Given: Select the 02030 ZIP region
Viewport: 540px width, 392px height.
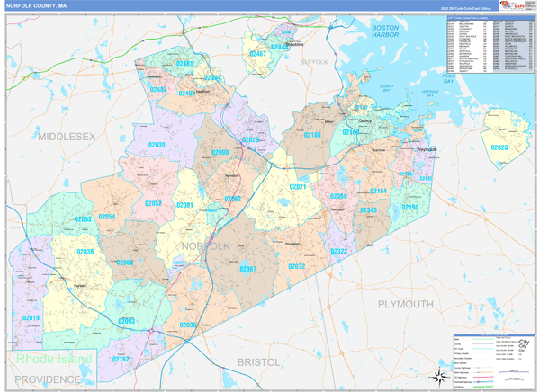Looking at the screenshot, I should click(157, 145).
